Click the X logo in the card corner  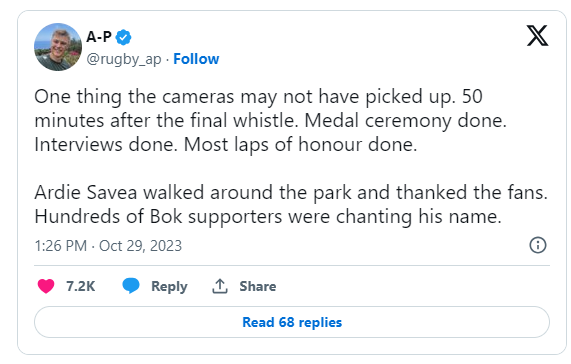tap(537, 36)
